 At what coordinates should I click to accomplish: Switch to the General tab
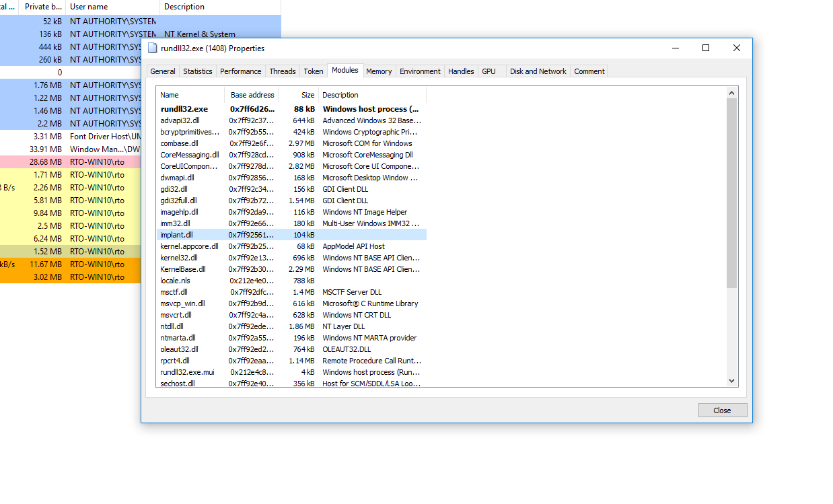pos(163,71)
